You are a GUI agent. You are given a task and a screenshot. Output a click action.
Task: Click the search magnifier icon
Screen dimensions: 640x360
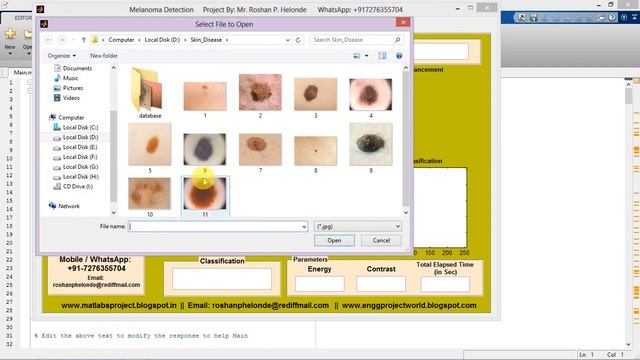(398, 40)
